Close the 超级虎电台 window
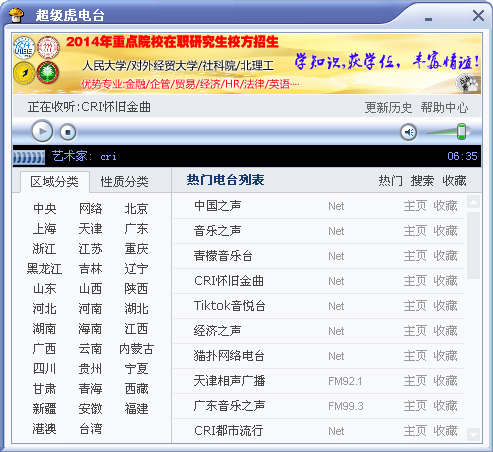 click(478, 15)
